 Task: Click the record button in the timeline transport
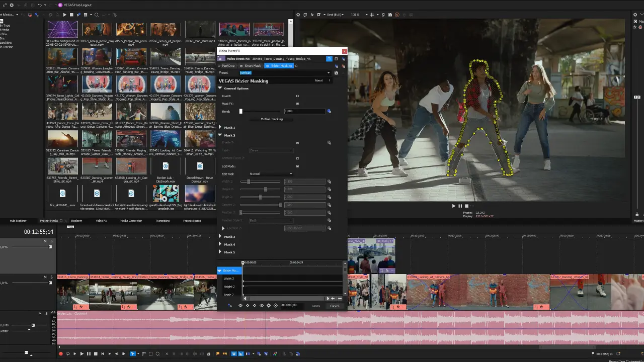click(x=61, y=353)
